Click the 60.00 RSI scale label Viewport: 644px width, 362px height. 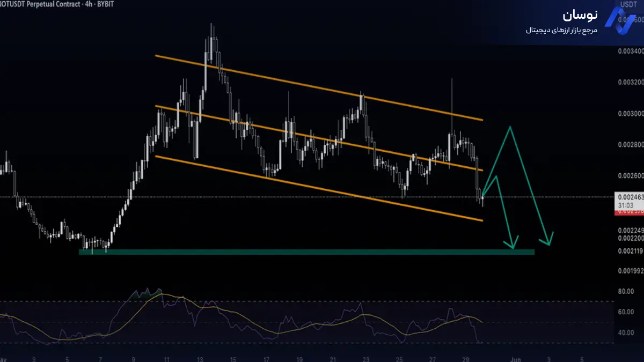point(626,312)
